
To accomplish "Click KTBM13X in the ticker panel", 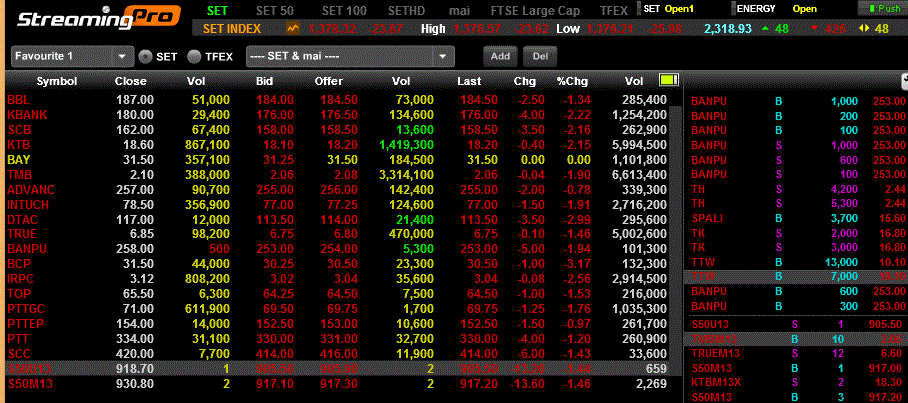I will [x=716, y=382].
